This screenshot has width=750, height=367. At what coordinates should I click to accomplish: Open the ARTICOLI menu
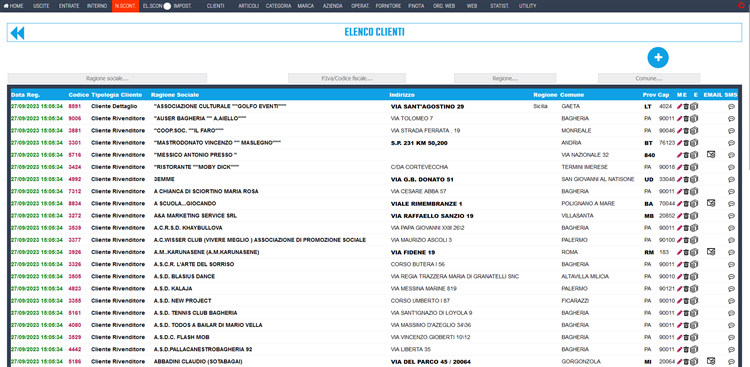[x=248, y=6]
